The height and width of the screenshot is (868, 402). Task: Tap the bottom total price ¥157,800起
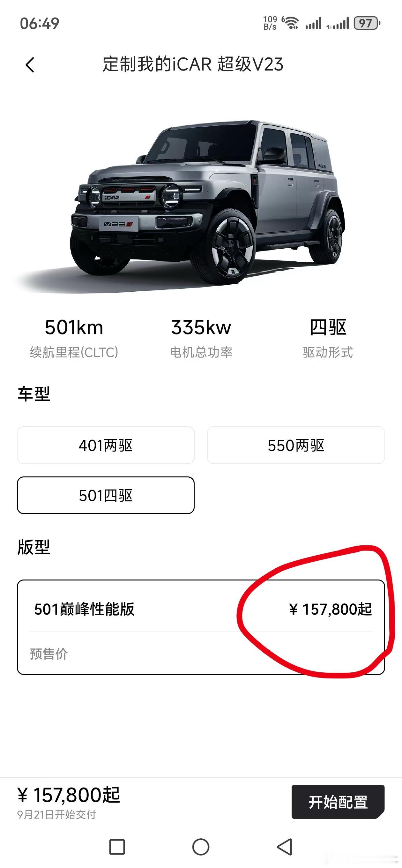pos(69,795)
